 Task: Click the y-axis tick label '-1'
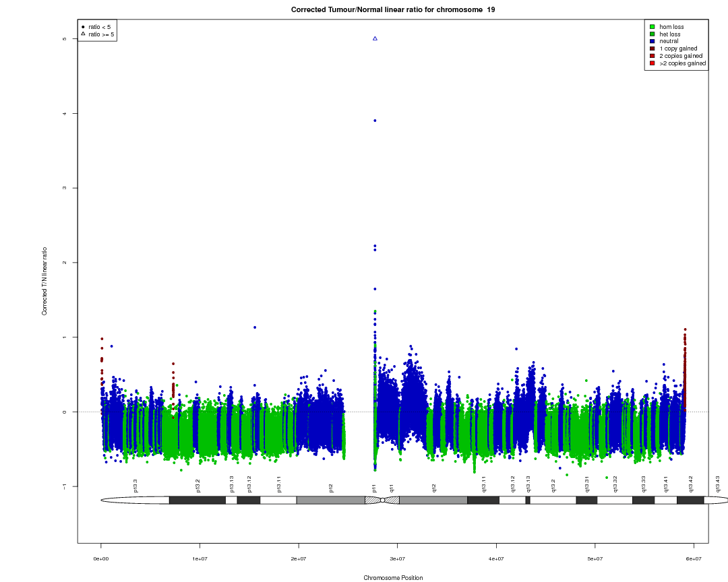[x=65, y=486]
